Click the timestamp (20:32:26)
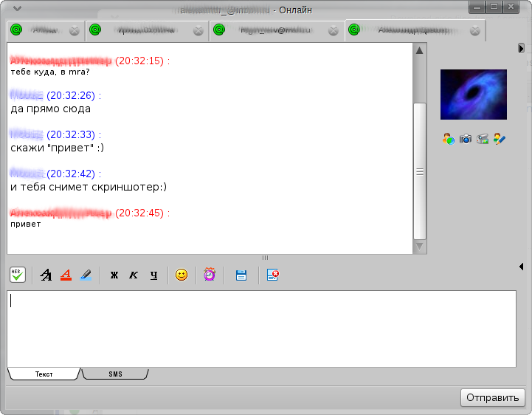 click(x=71, y=96)
